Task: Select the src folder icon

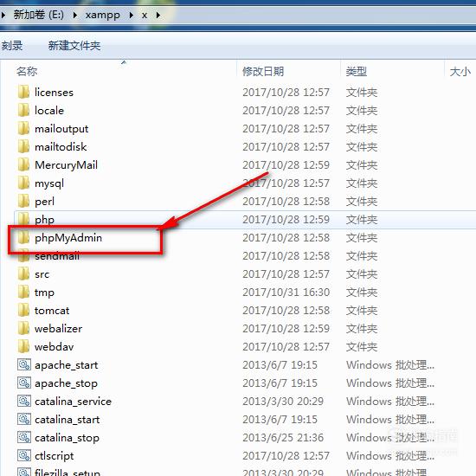Action: (23, 273)
